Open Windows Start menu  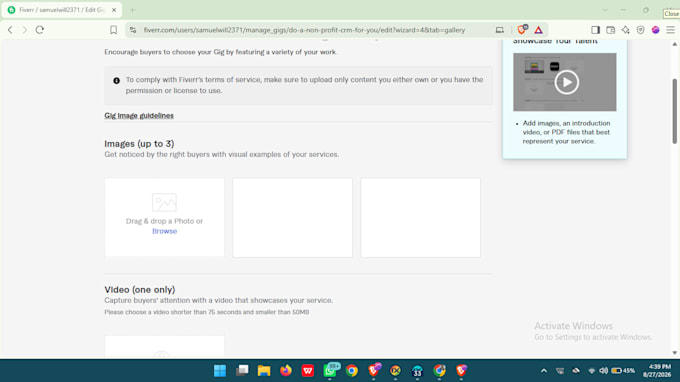[220, 371]
